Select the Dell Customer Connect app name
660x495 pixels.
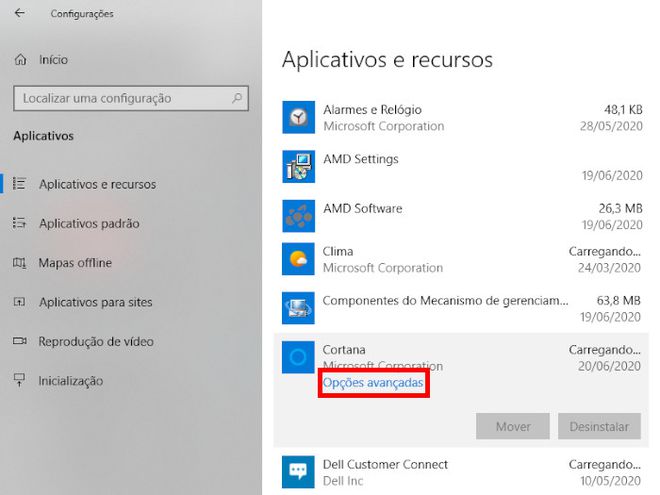(385, 464)
